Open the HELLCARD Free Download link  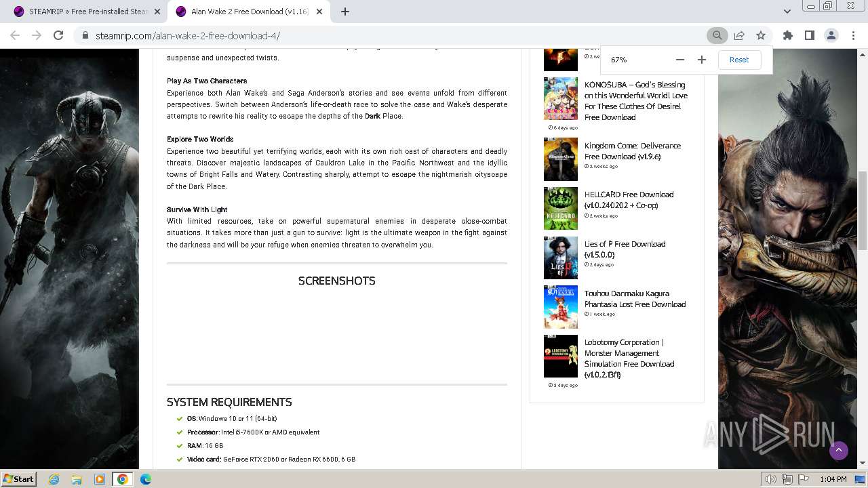(x=629, y=200)
